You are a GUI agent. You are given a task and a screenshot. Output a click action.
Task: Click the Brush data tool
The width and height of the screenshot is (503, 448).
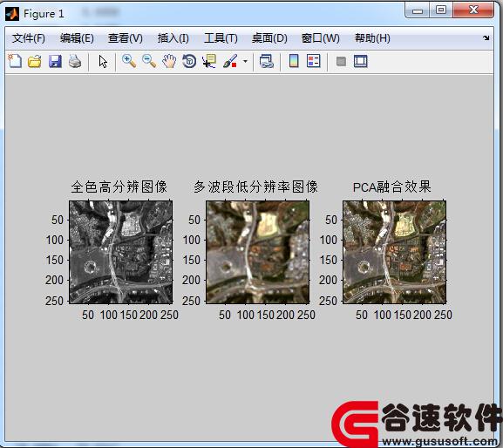[230, 61]
